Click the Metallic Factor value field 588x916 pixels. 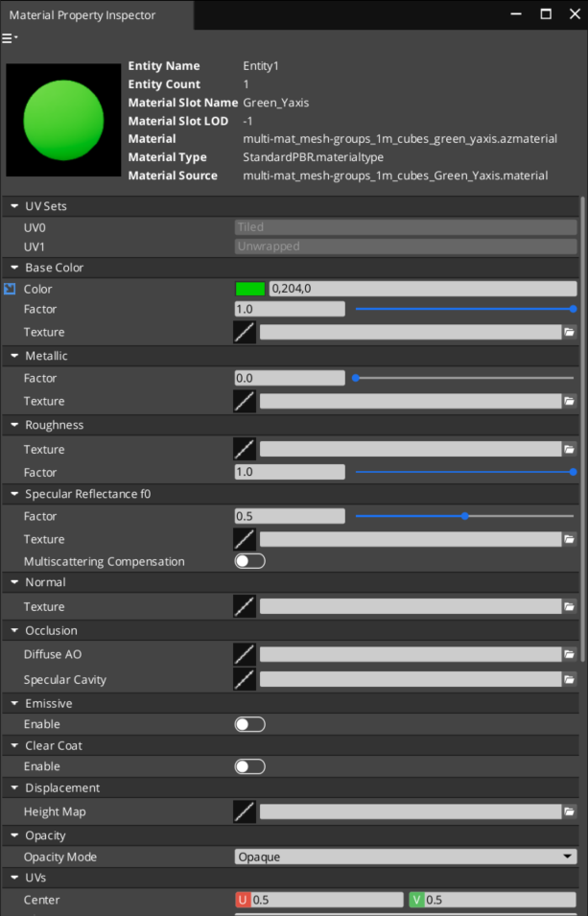[x=289, y=378]
